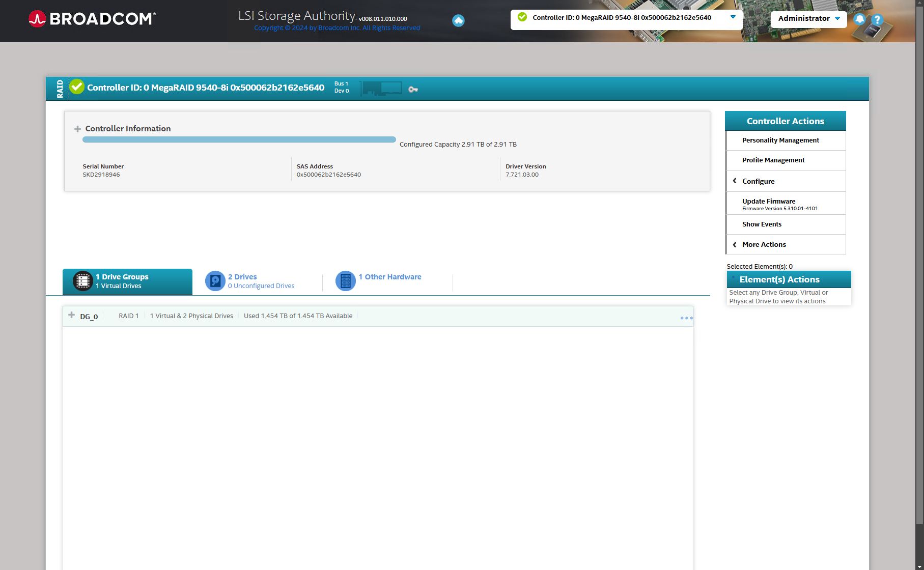The width and height of the screenshot is (924, 570).
Task: Open Personality Management
Action: click(786, 140)
